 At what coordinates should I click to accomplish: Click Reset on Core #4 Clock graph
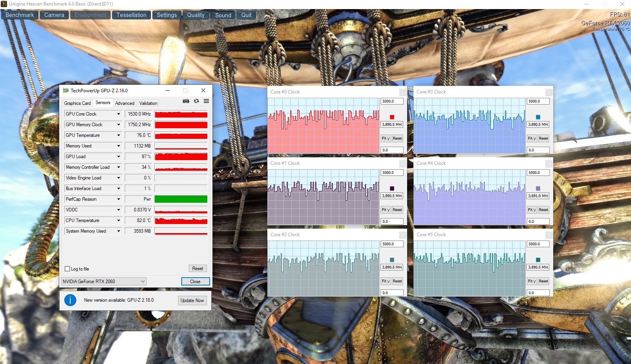pos(544,210)
